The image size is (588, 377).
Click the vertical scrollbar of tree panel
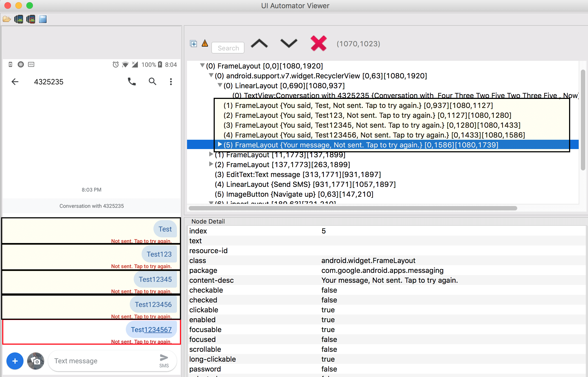pos(583,121)
